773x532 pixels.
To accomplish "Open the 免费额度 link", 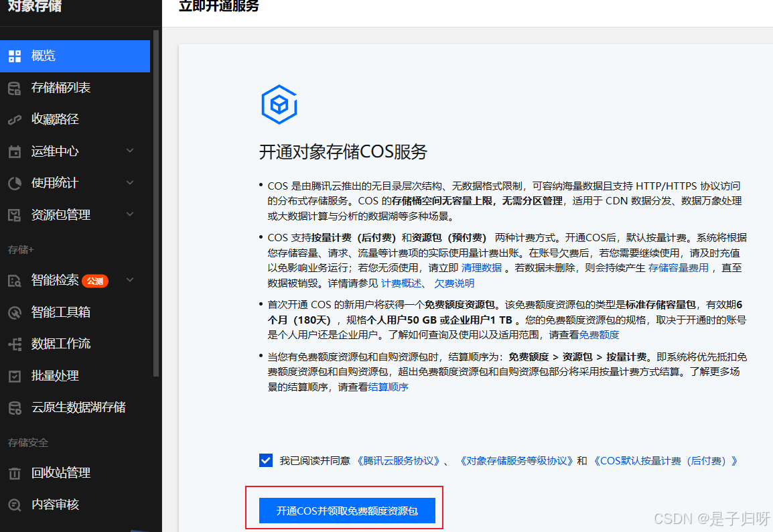I will (599, 335).
